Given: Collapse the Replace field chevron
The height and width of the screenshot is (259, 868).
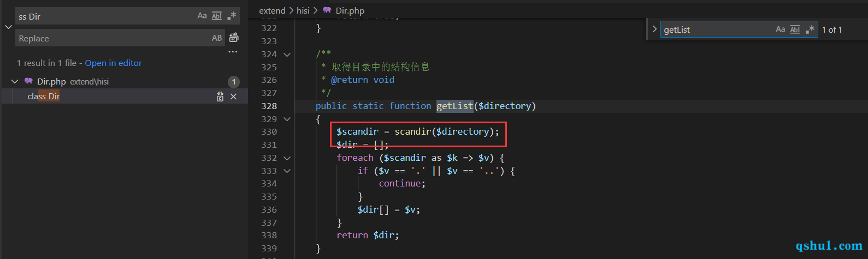Looking at the screenshot, I should [8, 27].
